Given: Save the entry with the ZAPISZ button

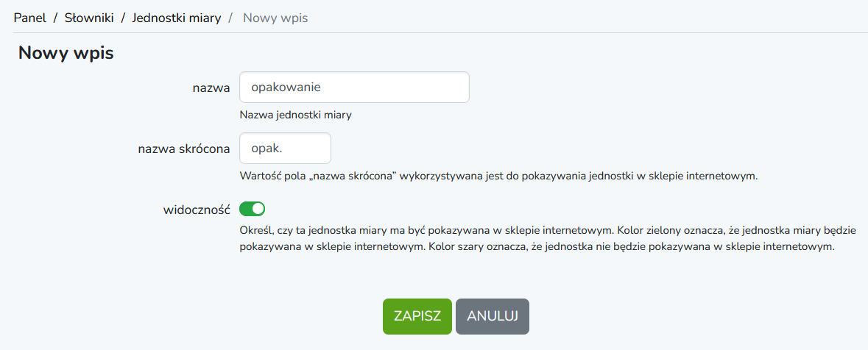Looking at the screenshot, I should pos(417,316).
